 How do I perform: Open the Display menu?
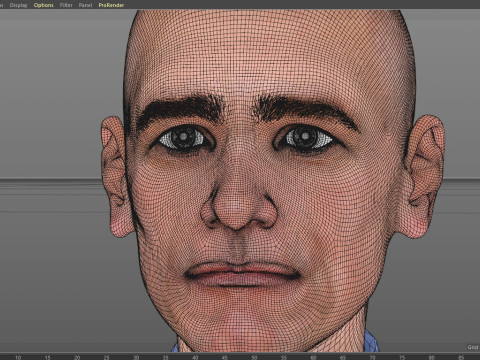point(18,5)
